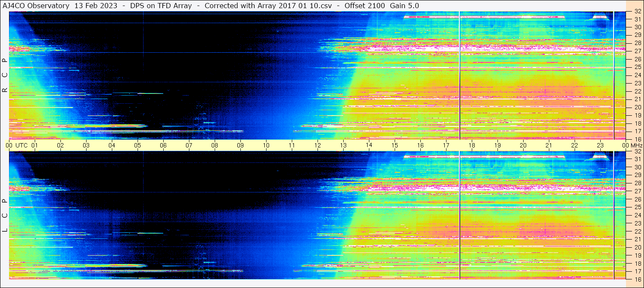644x288 pixels.
Task: Click the Gain 5.0 text in header
Action: click(x=404, y=6)
